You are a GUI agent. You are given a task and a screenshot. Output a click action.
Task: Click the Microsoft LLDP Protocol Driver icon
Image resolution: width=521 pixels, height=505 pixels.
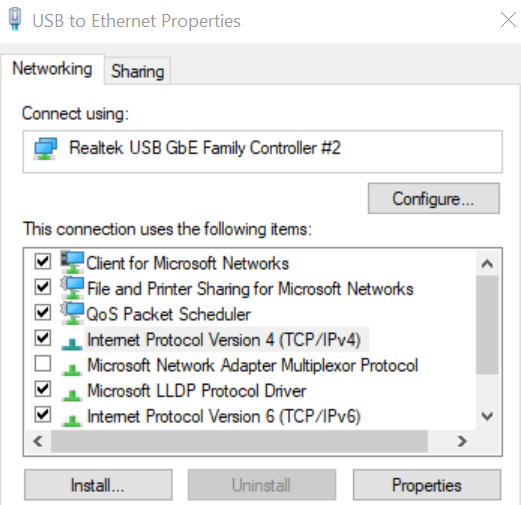tap(72, 395)
